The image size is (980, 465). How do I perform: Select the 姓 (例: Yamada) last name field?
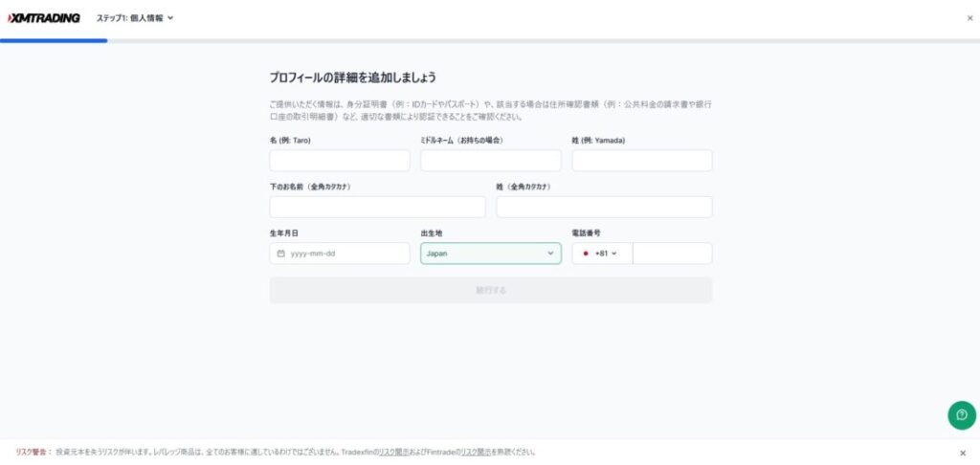coord(641,161)
